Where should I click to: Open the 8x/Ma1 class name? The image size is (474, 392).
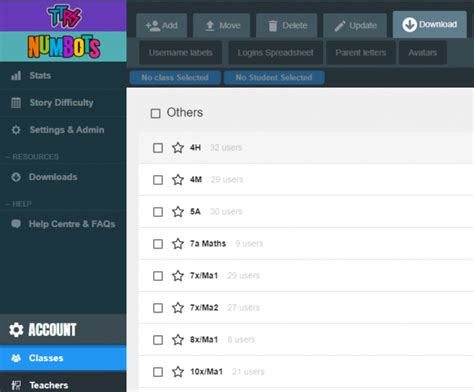(204, 339)
